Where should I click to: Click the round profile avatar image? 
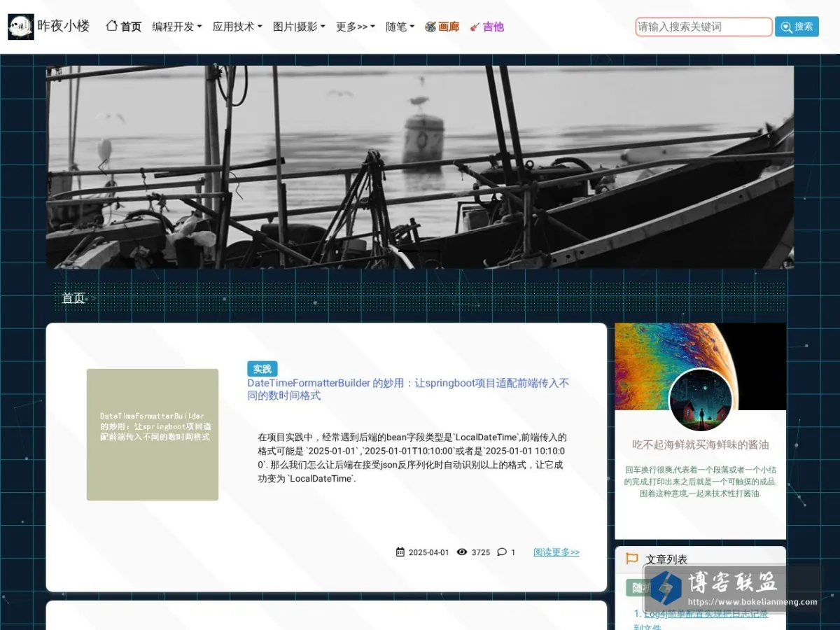coord(701,401)
